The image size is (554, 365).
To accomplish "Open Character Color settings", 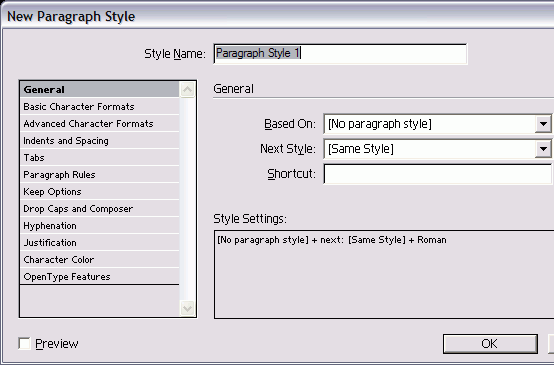I will (100, 259).
